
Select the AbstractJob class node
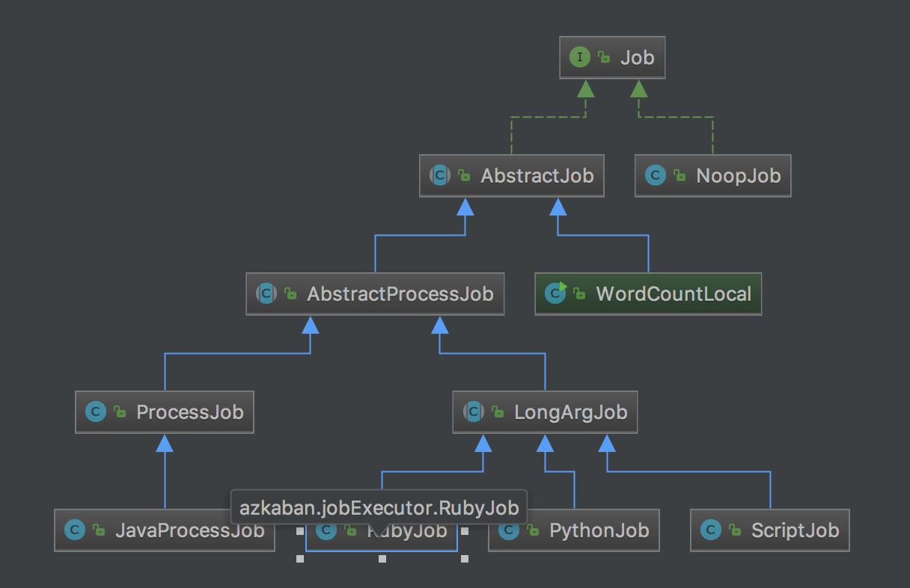(512, 176)
